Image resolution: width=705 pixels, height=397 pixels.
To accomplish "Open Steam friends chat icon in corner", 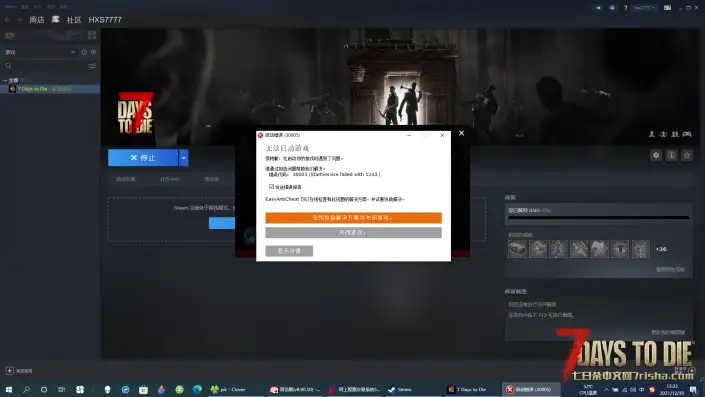I will pos(692,370).
